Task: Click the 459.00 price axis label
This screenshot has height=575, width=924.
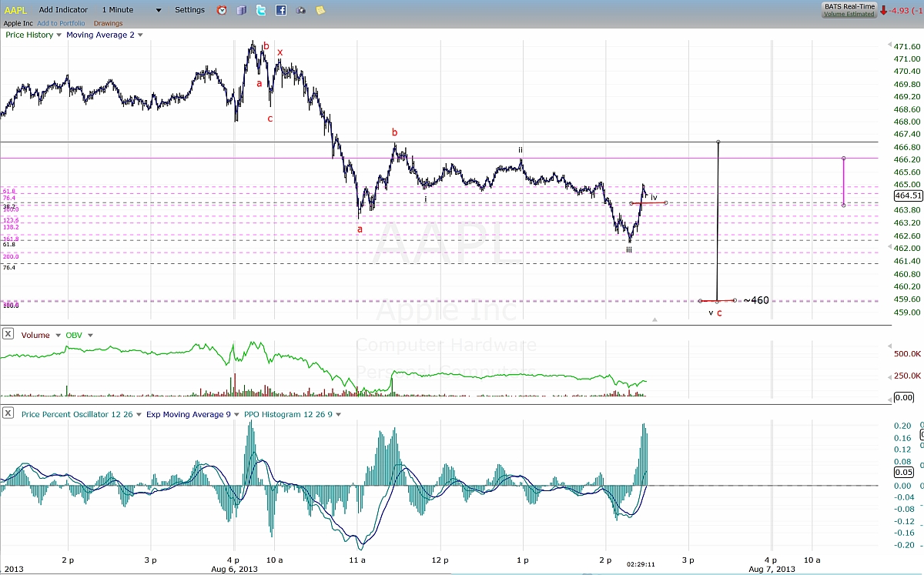Action: pos(906,312)
